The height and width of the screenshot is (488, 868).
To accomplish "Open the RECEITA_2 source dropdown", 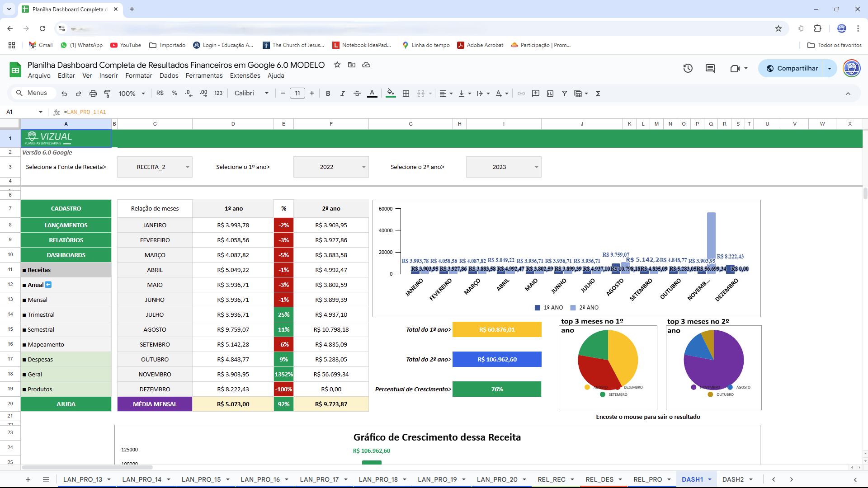I will pyautogui.click(x=187, y=167).
